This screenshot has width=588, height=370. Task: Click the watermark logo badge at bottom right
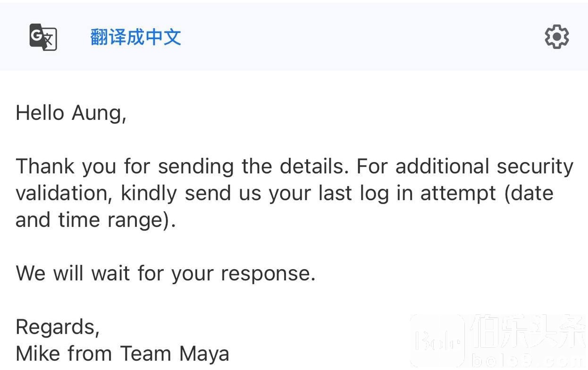coord(437,341)
